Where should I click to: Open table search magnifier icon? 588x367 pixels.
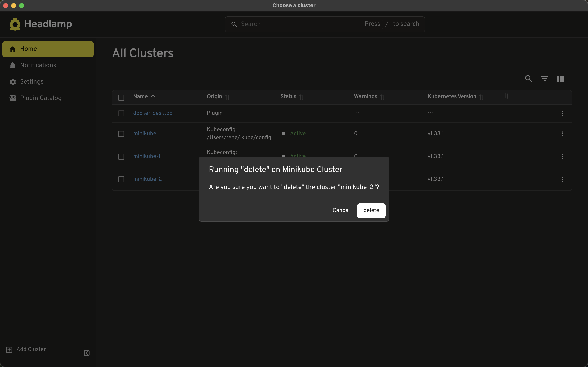[x=528, y=79]
